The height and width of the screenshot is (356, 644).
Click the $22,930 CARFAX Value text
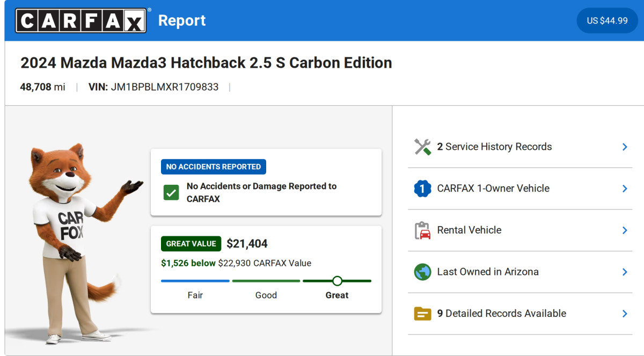pyautogui.click(x=265, y=263)
